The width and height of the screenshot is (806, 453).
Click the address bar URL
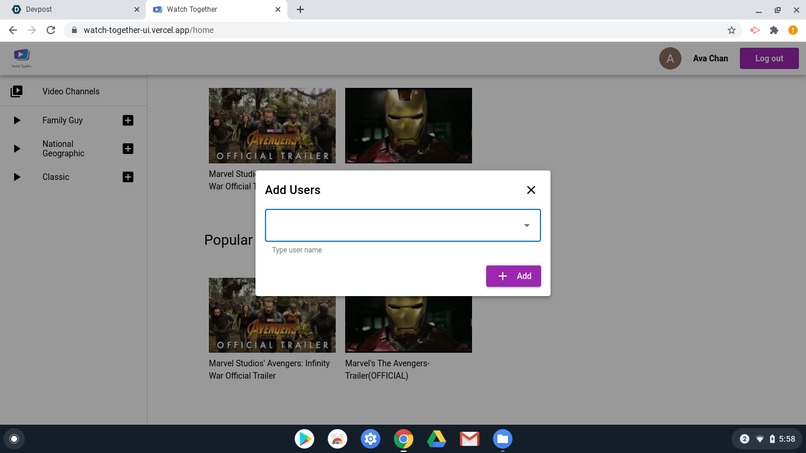point(149,30)
